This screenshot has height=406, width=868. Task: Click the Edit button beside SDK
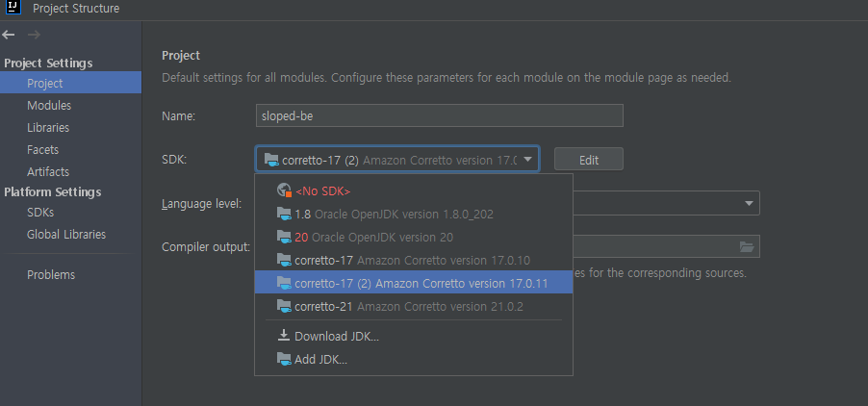(x=588, y=160)
